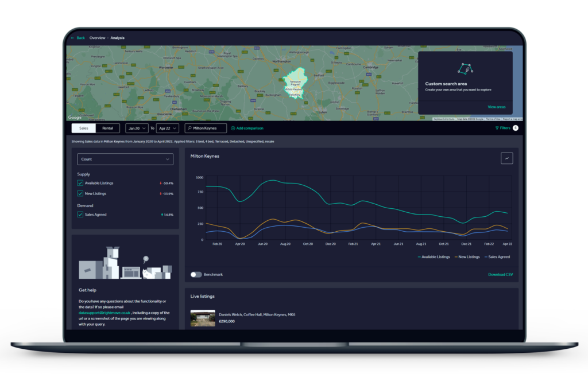The image size is (588, 374).
Task: Click the Feb 20 label on chart axis
Action: 218,244
